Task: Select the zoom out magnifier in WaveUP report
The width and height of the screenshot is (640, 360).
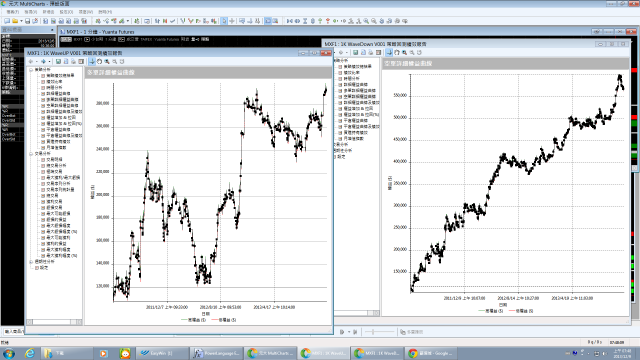Action: (114, 62)
